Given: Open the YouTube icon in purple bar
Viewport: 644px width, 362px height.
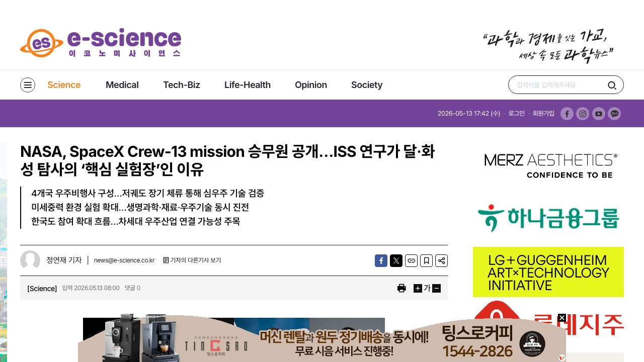Looking at the screenshot, I should [599, 114].
